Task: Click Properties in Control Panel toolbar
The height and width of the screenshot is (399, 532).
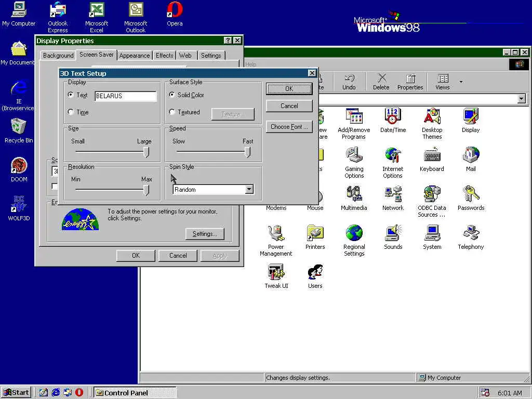Action: (410, 82)
